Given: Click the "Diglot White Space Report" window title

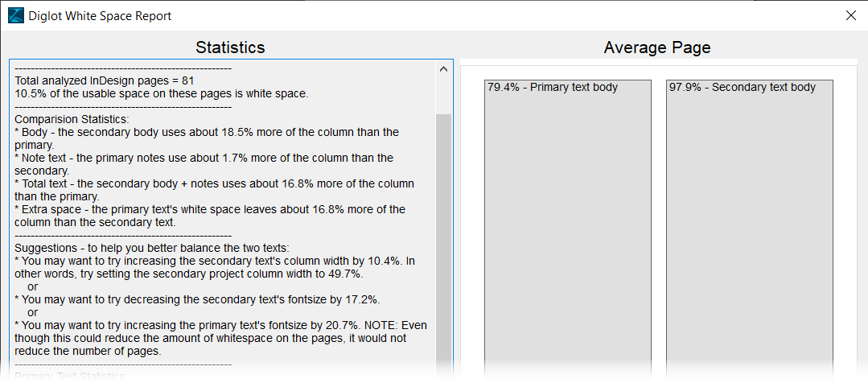Looking at the screenshot, I should 100,15.
